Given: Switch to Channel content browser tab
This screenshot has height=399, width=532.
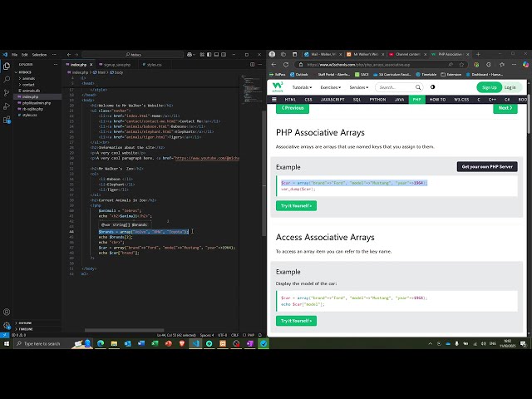Looking at the screenshot, I should 408,54.
